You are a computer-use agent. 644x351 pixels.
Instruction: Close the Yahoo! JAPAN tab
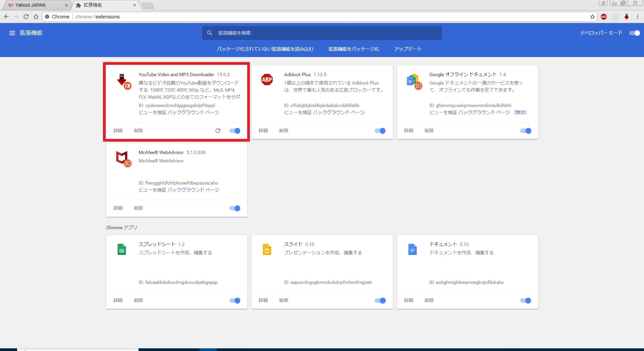click(x=66, y=5)
